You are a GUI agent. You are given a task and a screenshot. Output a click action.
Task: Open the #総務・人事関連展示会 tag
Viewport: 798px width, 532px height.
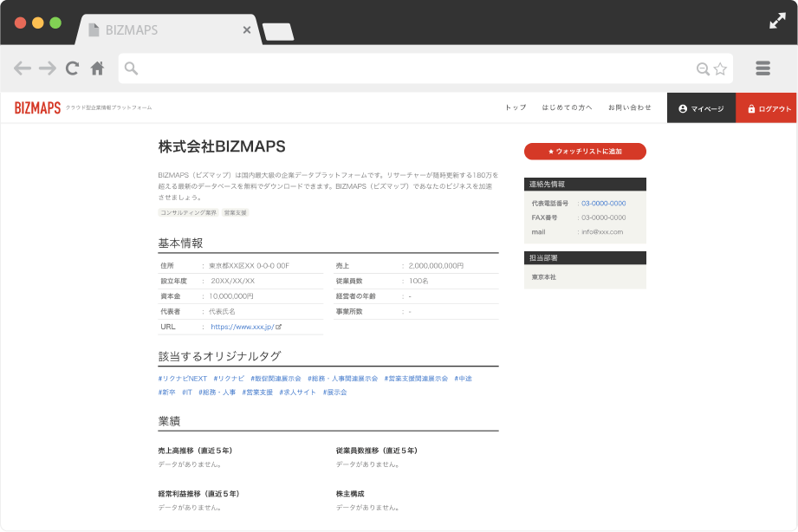pyautogui.click(x=342, y=379)
